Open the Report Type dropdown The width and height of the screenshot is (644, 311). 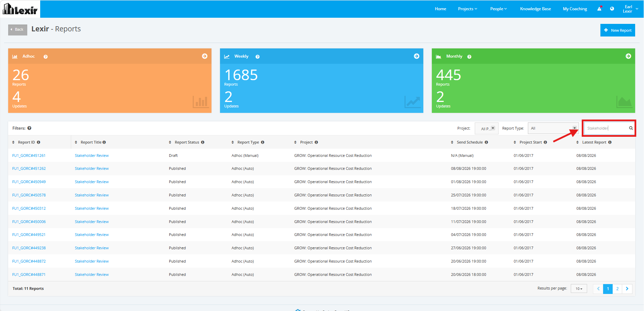coord(553,128)
